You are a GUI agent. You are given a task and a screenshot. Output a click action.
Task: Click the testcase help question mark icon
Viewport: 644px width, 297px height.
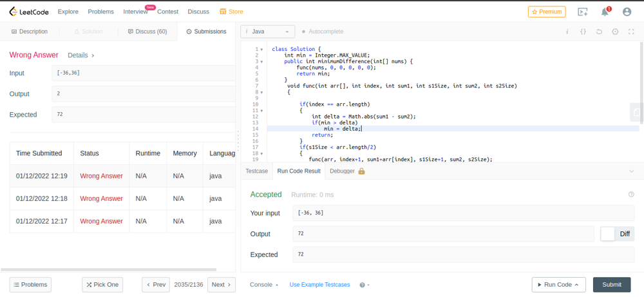coord(362,285)
